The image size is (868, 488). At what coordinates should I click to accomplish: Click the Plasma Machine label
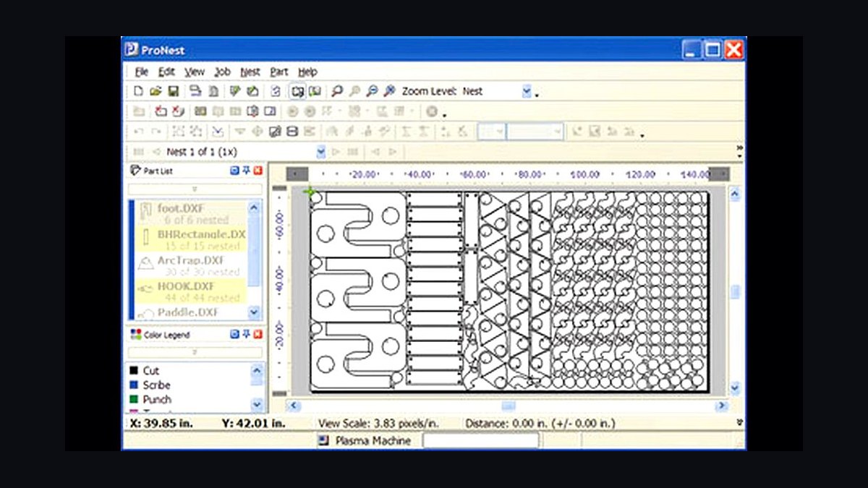pyautogui.click(x=373, y=441)
